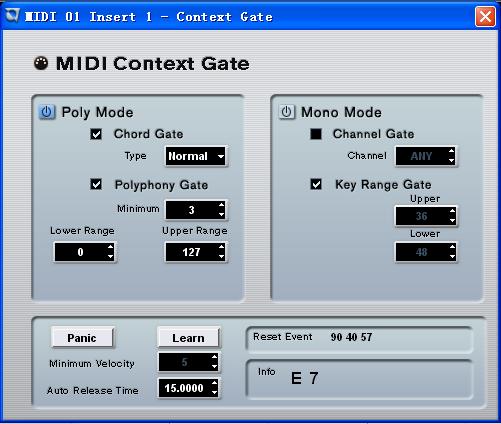Click the Learn button
Image resolution: width=501 pixels, height=424 pixels.
[x=188, y=338]
